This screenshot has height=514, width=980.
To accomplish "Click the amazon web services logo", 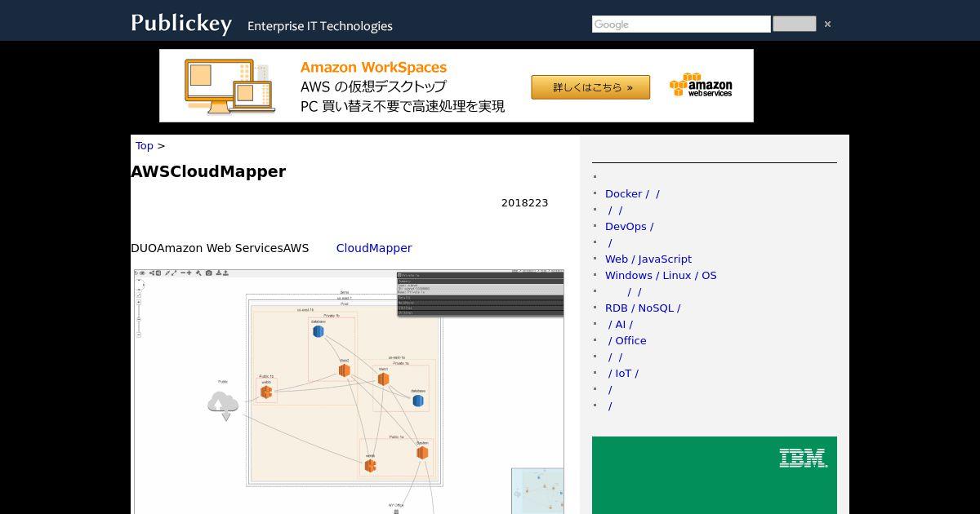I will click(x=701, y=86).
